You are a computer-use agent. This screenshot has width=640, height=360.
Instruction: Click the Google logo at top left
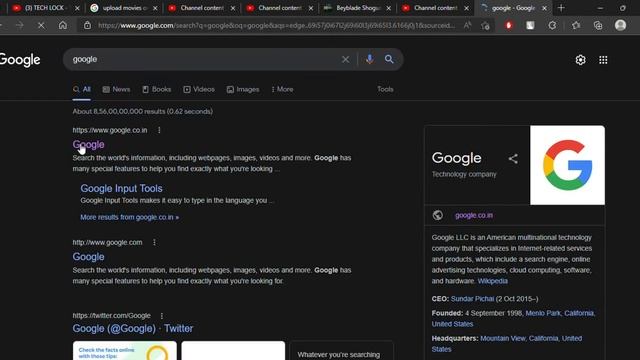(20, 60)
